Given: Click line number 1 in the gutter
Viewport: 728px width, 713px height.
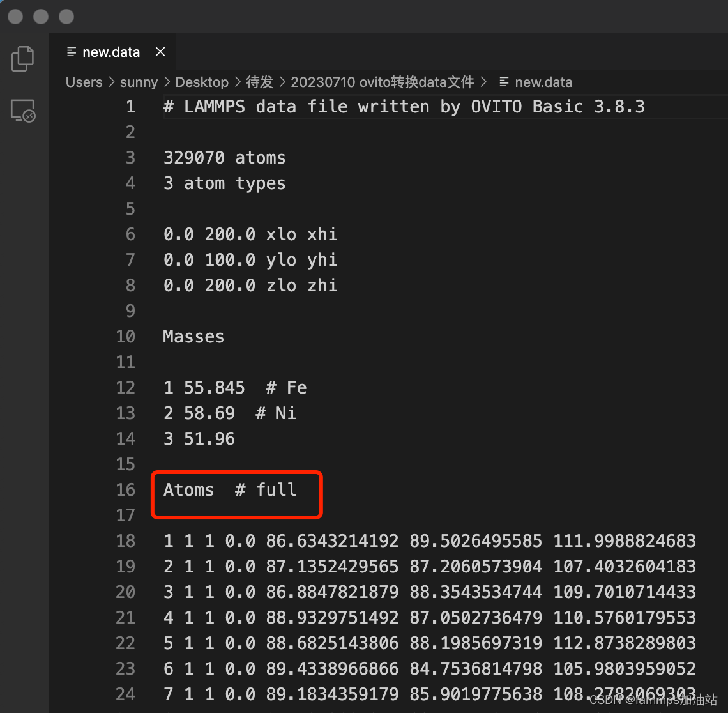Looking at the screenshot, I should (130, 106).
